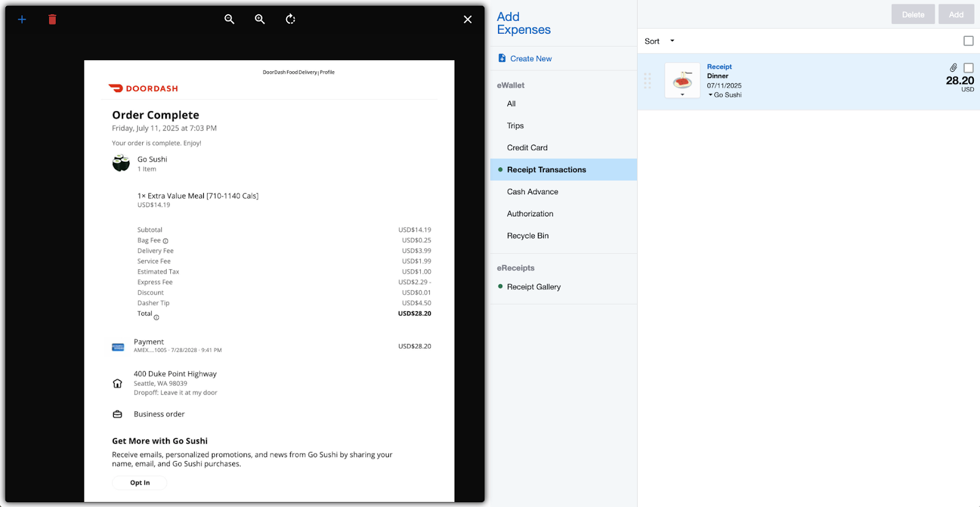Click the info icon beside Total
980x507 pixels.
156,318
